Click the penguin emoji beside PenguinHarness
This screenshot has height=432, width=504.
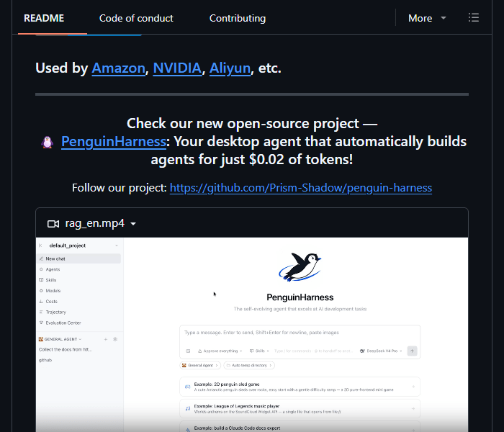[x=48, y=142]
